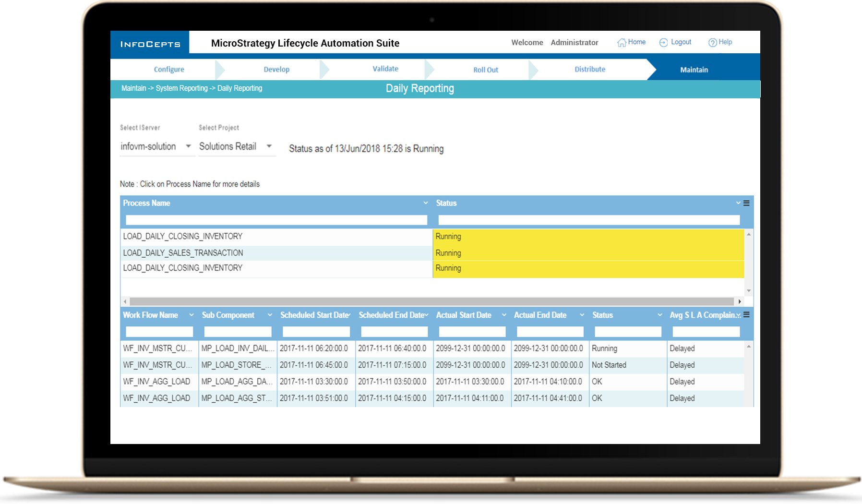Expand the Actual End Date column menu
Image resolution: width=862 pixels, height=504 pixels.
(x=582, y=315)
